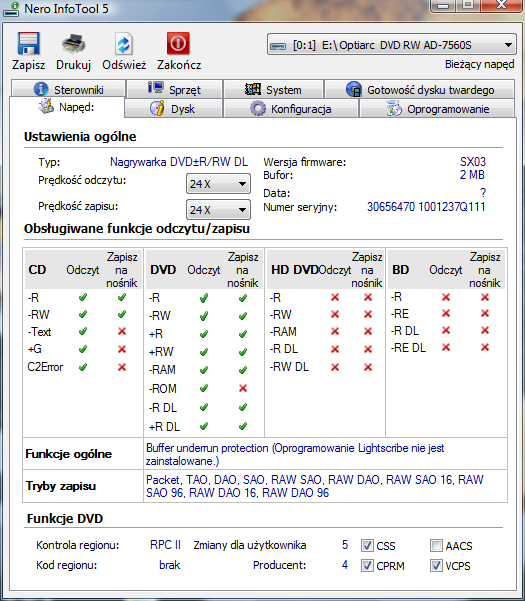This screenshot has width=525, height=601.
Task: Click red cross for DVD -ROM write
Action: point(243,388)
